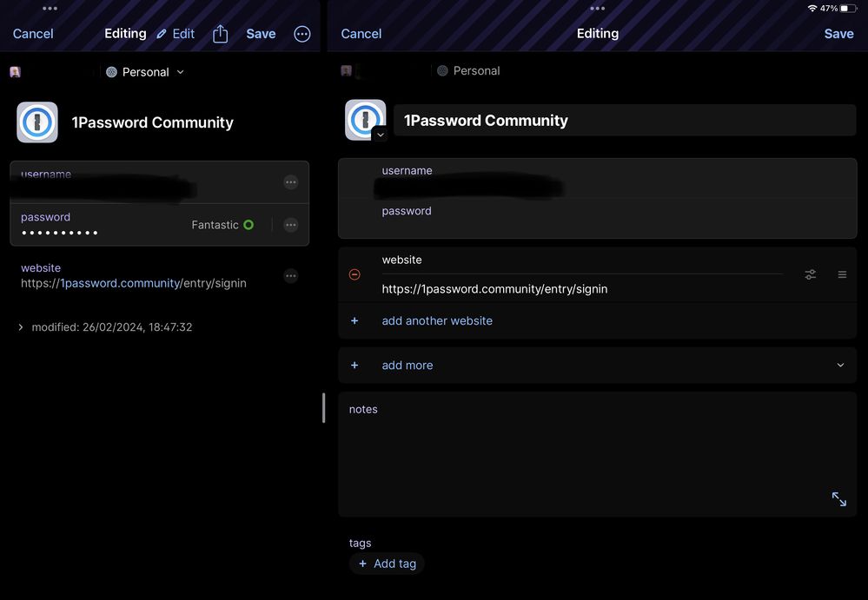Expand the add more field dropdown
This screenshot has height=600, width=868.
(x=839, y=366)
